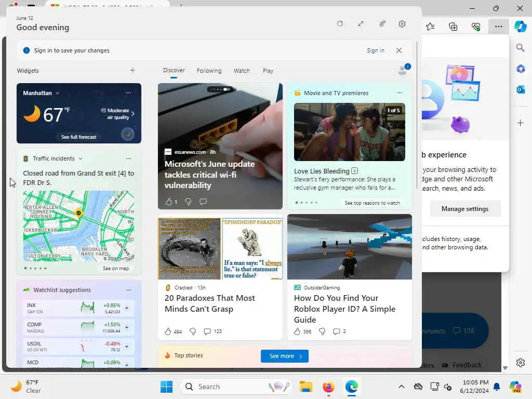This screenshot has height=399, width=532.
Task: Switch to the Discover tab
Action: (174, 70)
